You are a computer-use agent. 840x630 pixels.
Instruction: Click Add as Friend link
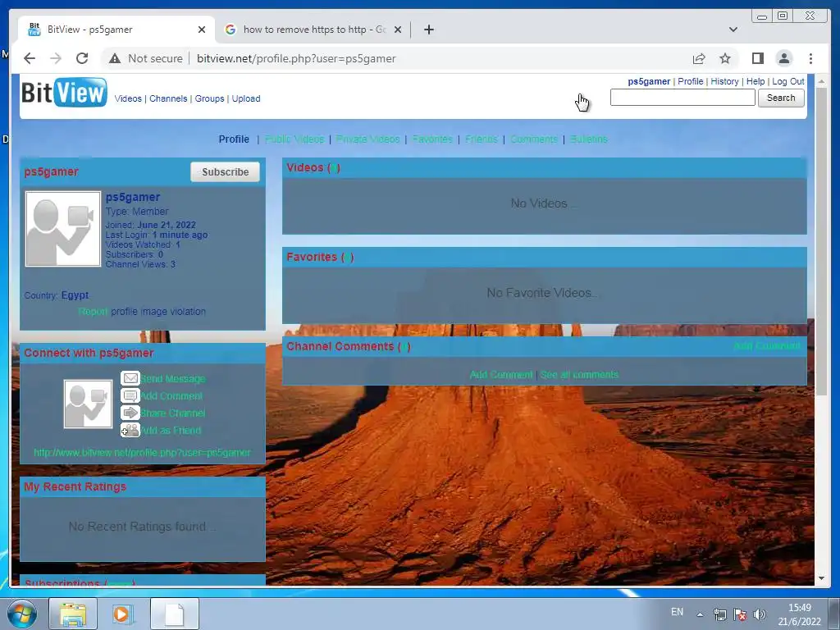coord(171,430)
